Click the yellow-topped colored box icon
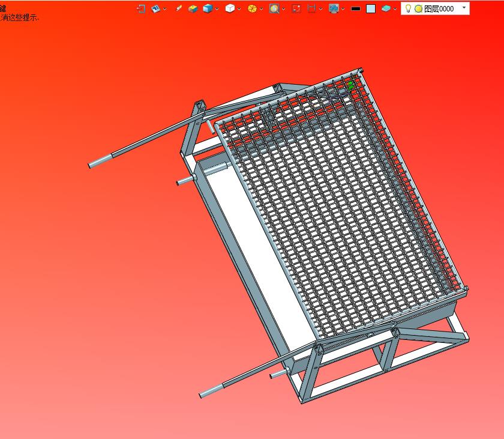The image size is (504, 439). pyautogui.click(x=193, y=8)
